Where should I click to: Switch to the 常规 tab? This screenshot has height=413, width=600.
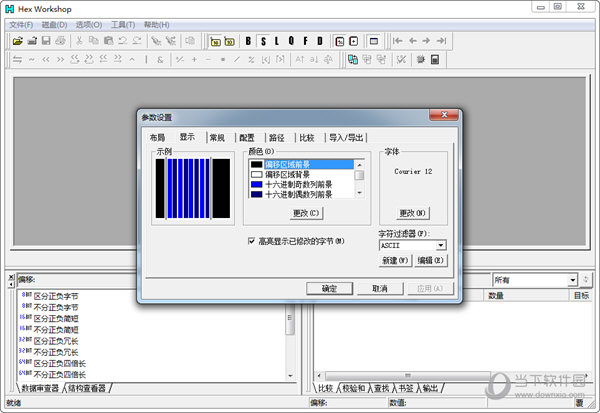tap(217, 138)
